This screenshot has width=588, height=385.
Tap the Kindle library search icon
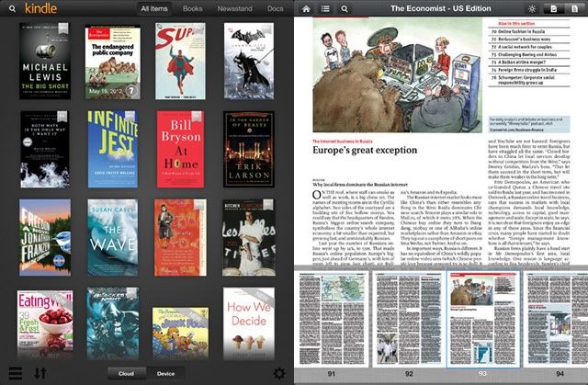pyautogui.click(x=13, y=8)
